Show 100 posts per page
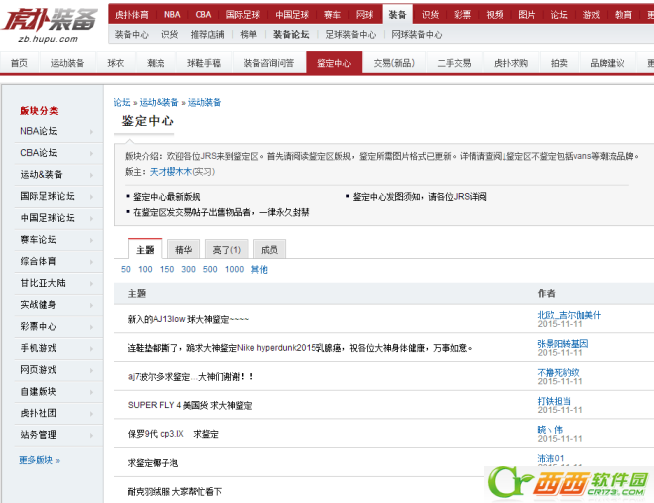 145,270
